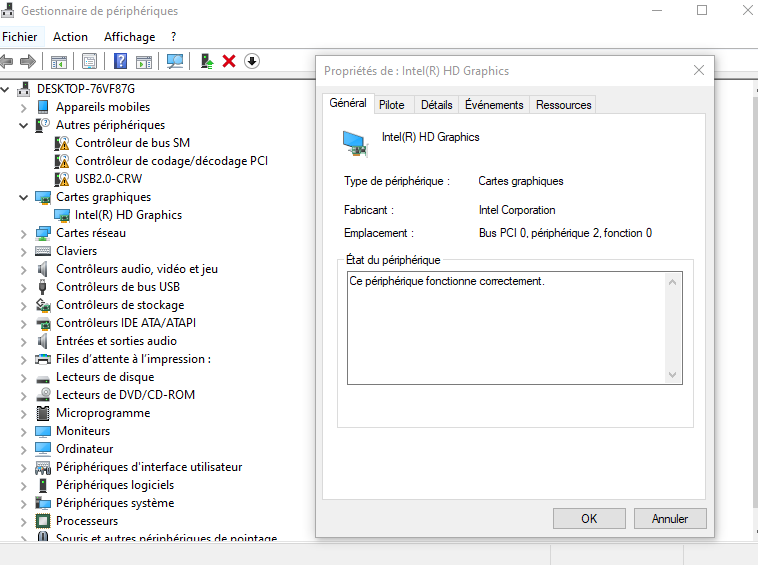Click the Périphériques d'interface utilisateur icon
Screen dimensions: 758x565
coord(43,467)
